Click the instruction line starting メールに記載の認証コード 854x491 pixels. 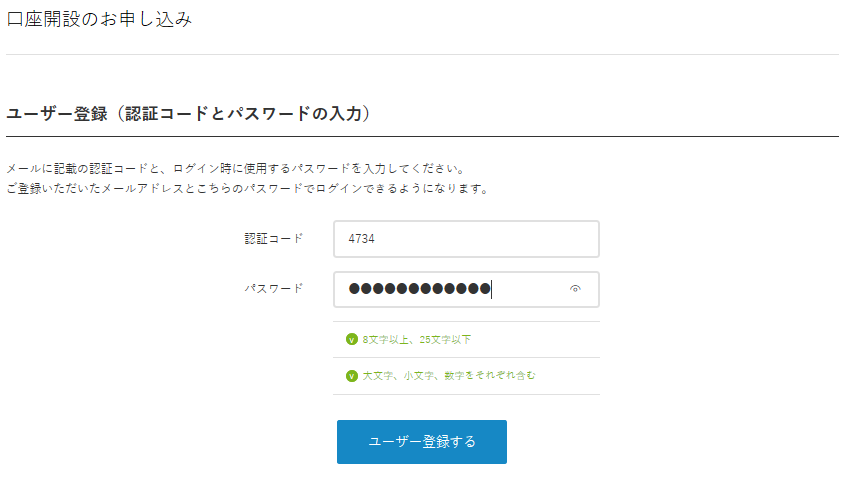tap(235, 169)
